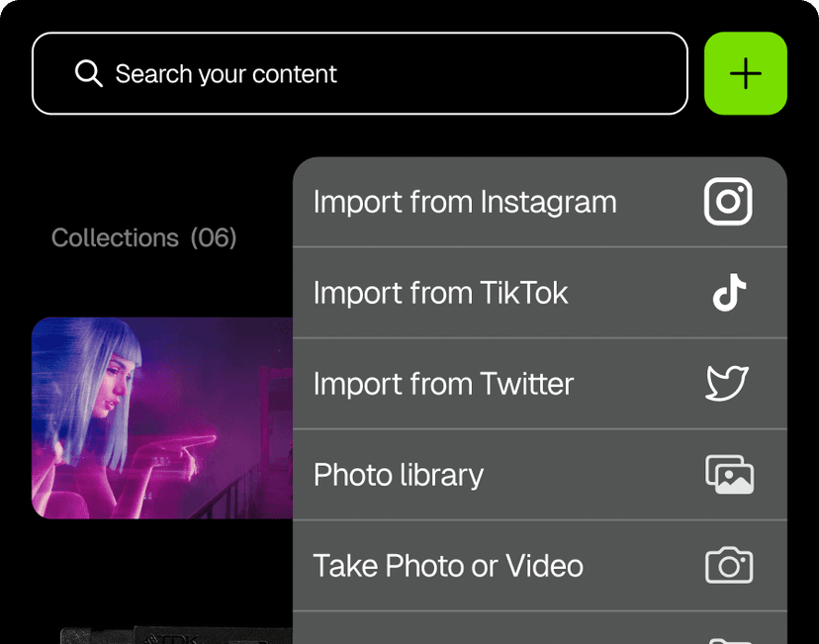Select the TikTok music note icon
This screenshot has width=819, height=644.
pos(729,292)
